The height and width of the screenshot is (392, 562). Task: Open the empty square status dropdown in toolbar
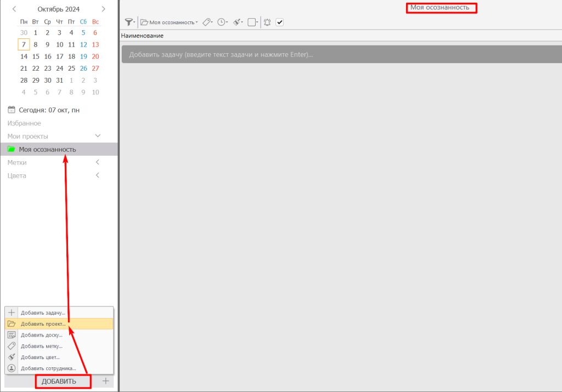[252, 22]
